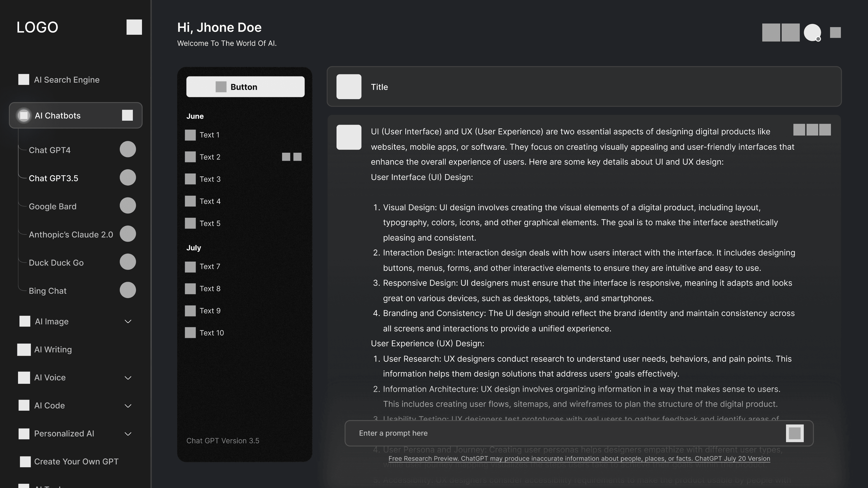
Task: Expand the AI Voice section
Action: [128, 378]
